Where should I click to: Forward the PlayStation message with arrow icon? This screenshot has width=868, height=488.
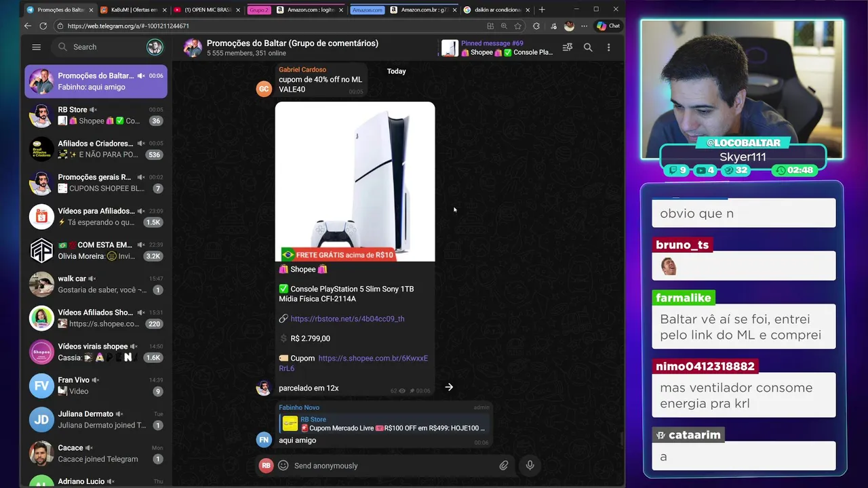(449, 387)
